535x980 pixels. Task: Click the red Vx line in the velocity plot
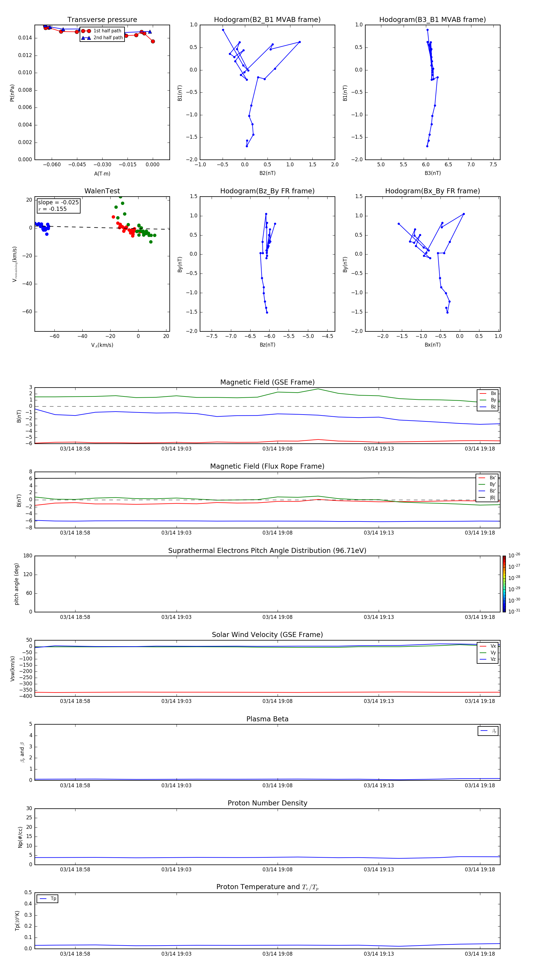coord(267,693)
